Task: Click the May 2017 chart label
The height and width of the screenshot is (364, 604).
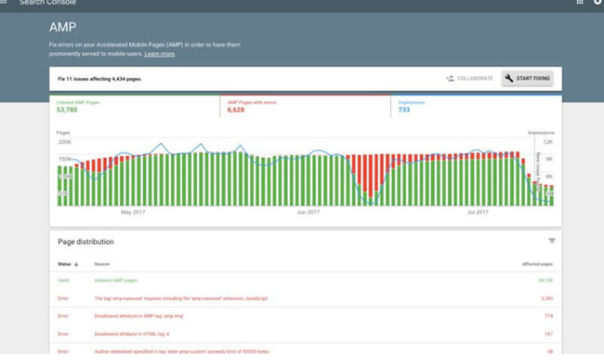Action: click(133, 212)
